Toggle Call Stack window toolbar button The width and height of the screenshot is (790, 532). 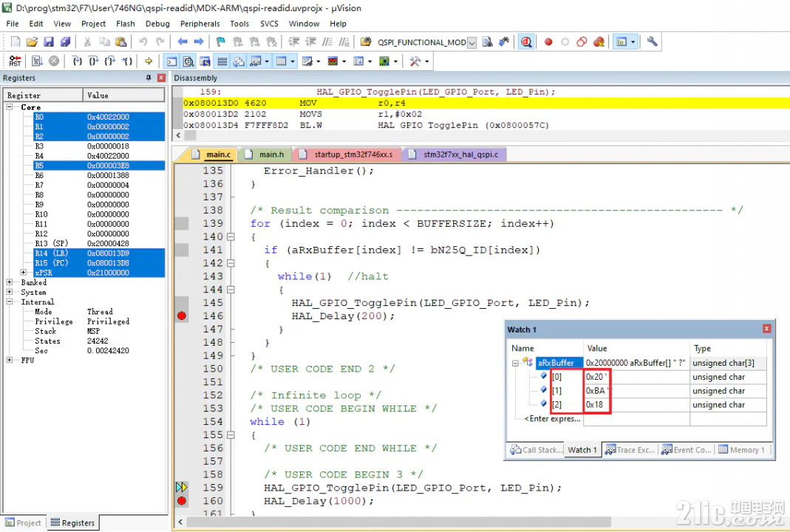(239, 61)
